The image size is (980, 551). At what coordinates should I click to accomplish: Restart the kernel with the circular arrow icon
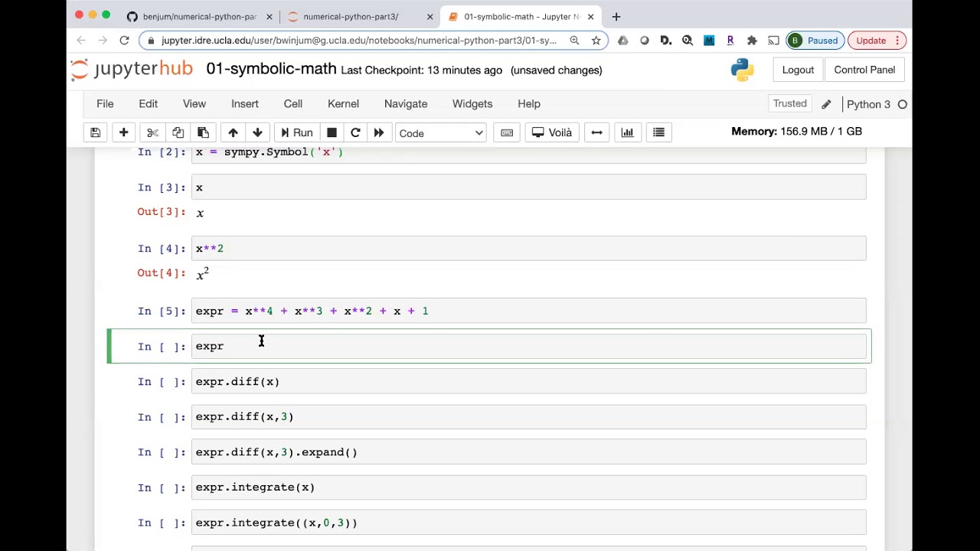coord(355,132)
